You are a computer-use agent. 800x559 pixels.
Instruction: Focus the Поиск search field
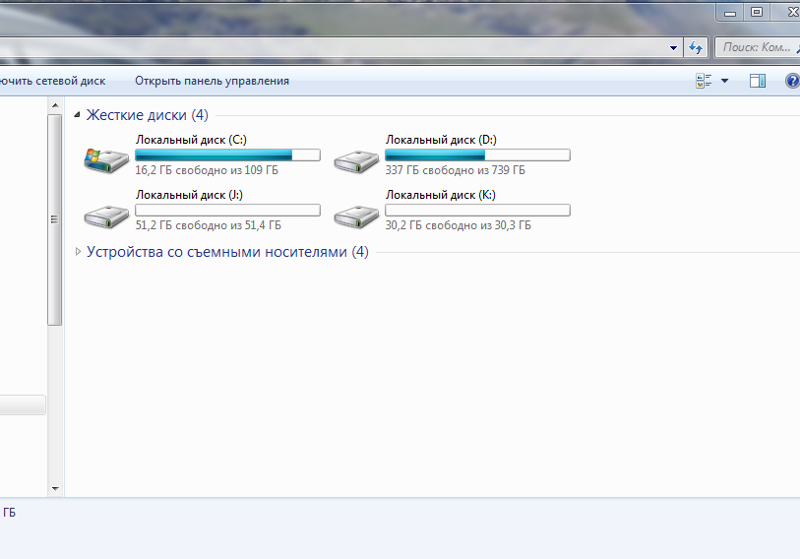[x=755, y=47]
